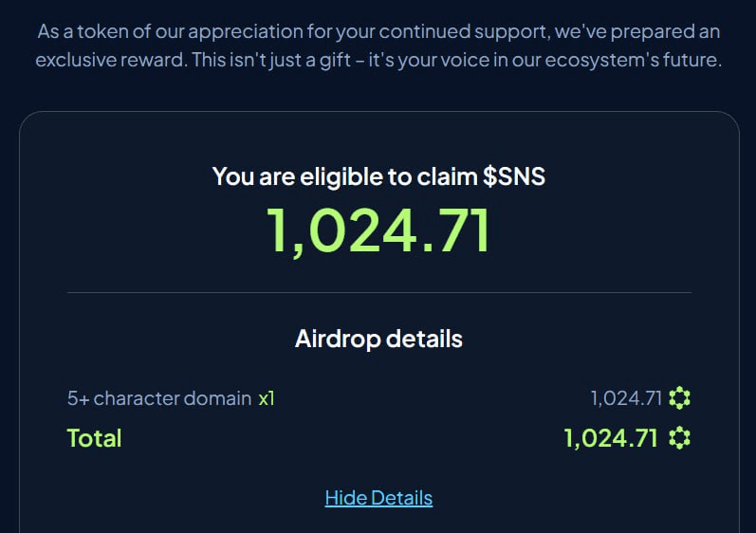Select the large green 1,024.71 claim amount

[x=378, y=230]
